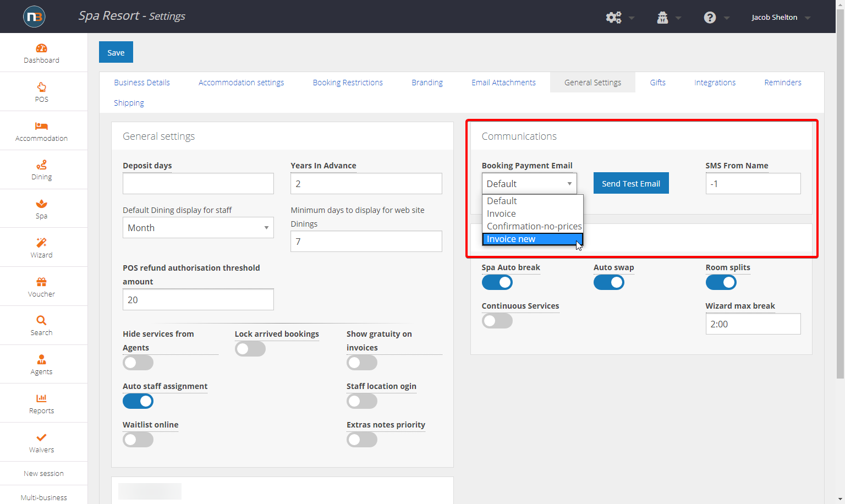The image size is (845, 504).
Task: Toggle Show gratuity on invoices switch
Action: tap(362, 363)
